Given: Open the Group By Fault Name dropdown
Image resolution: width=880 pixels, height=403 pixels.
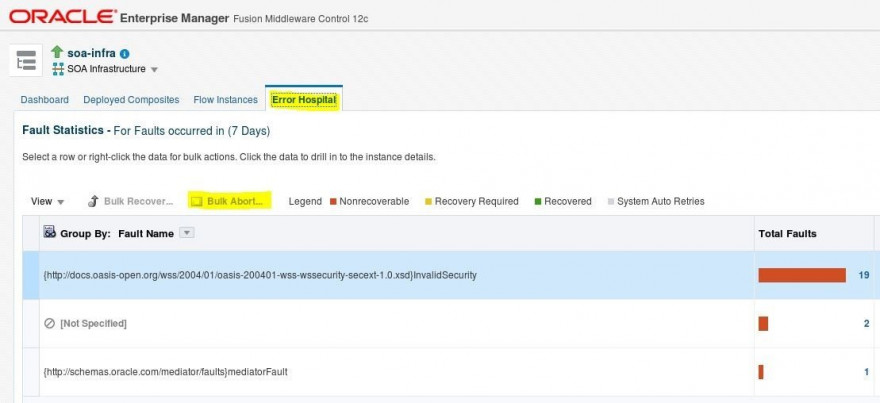Looking at the screenshot, I should click(187, 233).
